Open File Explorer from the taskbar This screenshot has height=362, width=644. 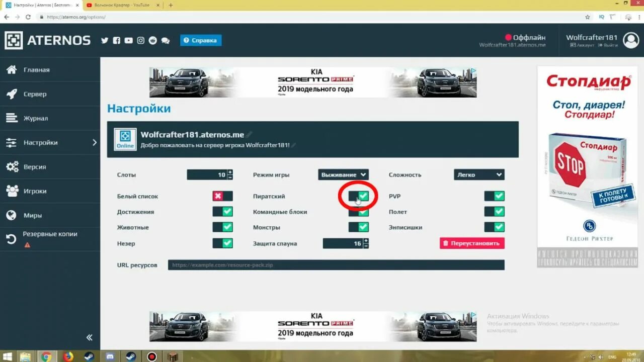tap(25, 356)
